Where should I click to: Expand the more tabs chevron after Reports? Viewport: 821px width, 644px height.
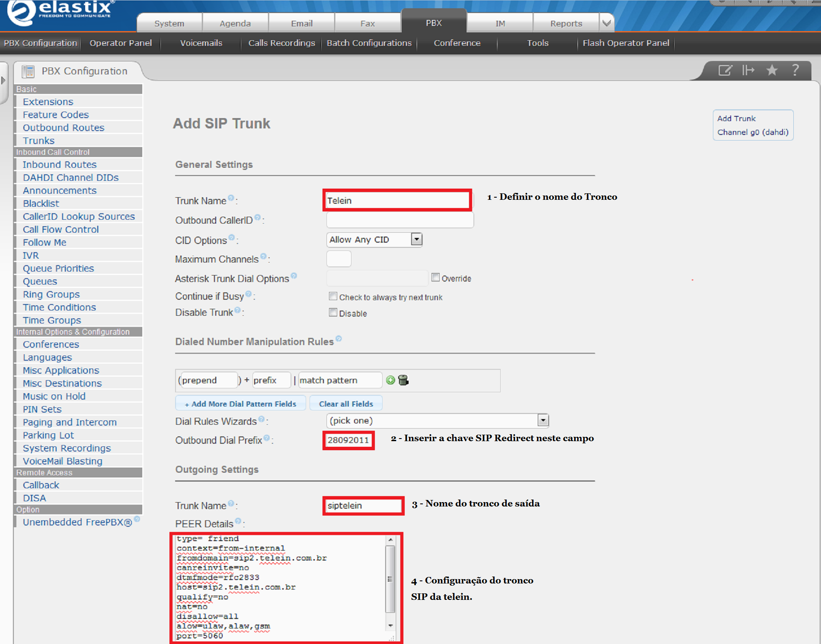(607, 23)
